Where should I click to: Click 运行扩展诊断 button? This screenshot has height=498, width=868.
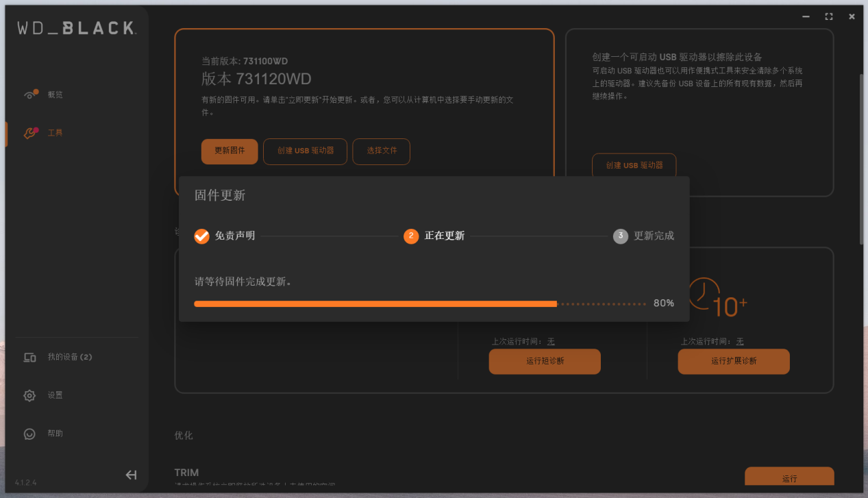734,362
